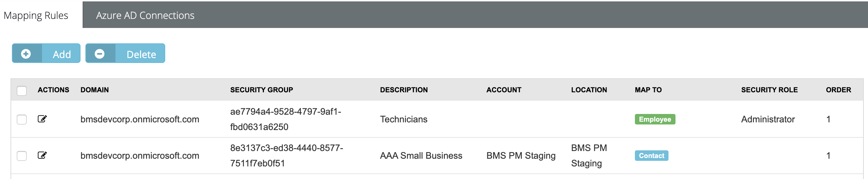The width and height of the screenshot is (868, 179).
Task: Click the minus icon on Delete button
Action: [x=100, y=54]
